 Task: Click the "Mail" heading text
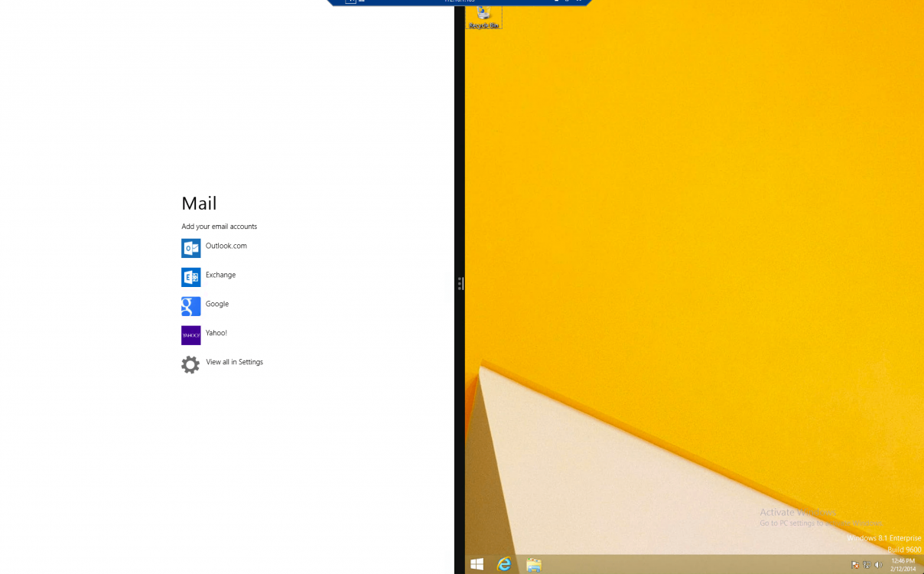[x=199, y=203]
